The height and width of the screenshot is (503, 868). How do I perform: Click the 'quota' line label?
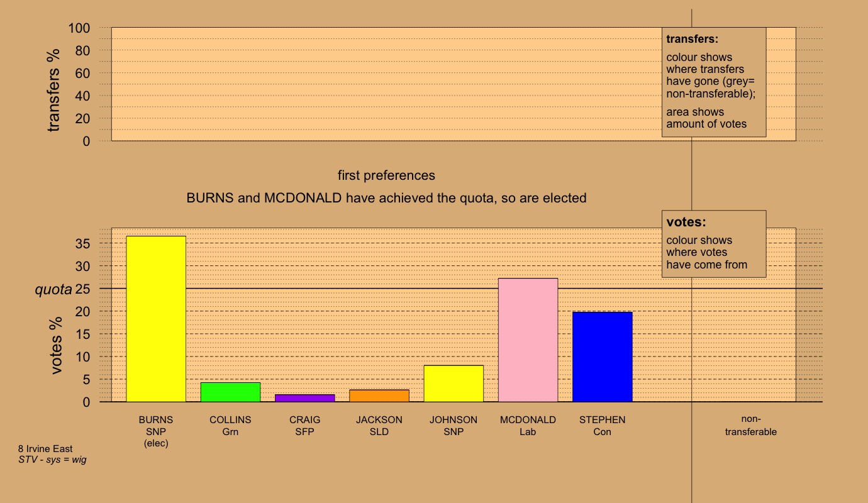click(53, 290)
